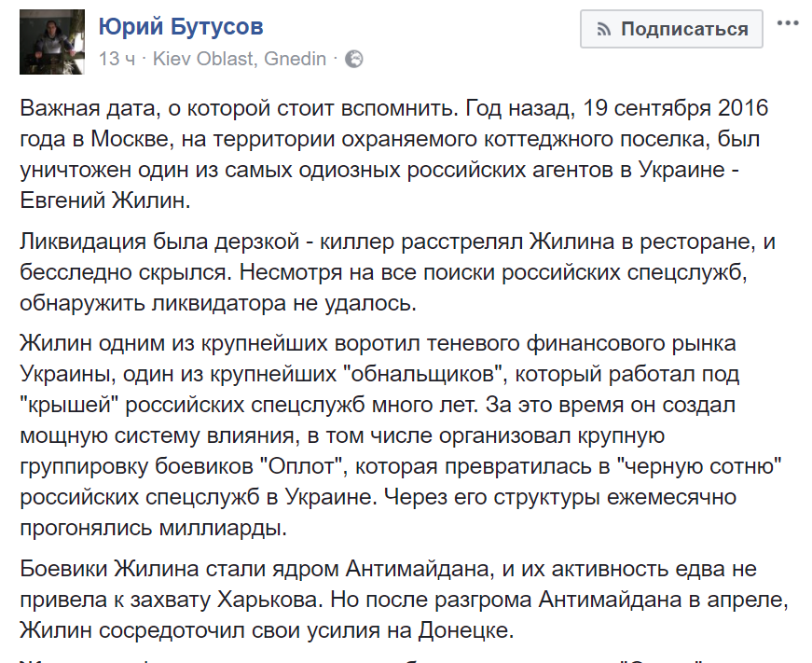Click the globe public privacy icon
The height and width of the screenshot is (663, 812).
354,60
